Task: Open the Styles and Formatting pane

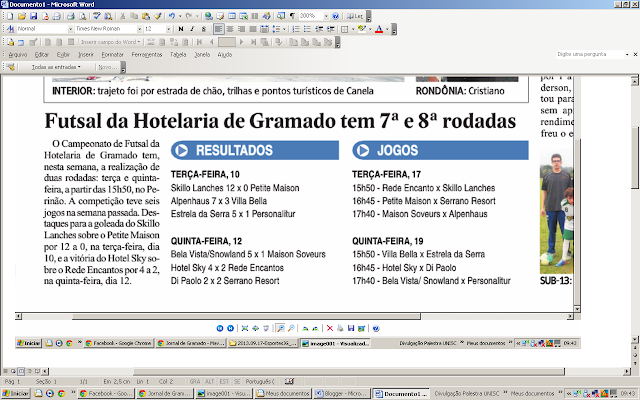Action: pos(10,29)
